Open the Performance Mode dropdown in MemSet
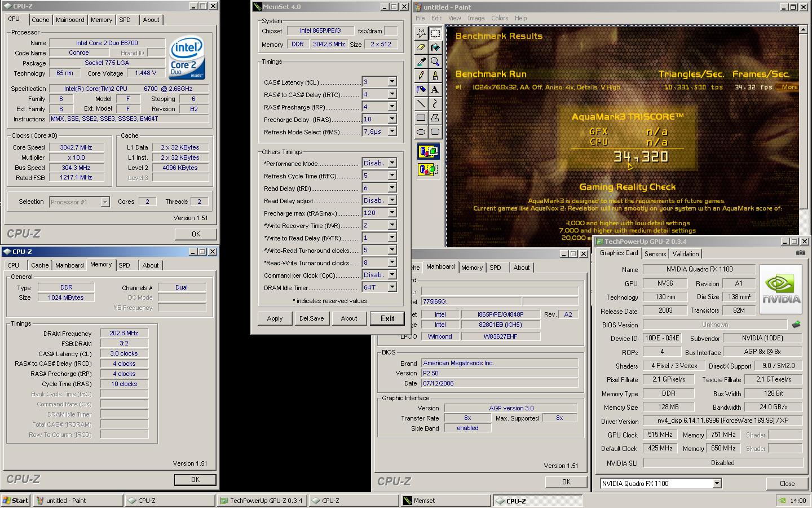The width and height of the screenshot is (812, 508). (392, 163)
